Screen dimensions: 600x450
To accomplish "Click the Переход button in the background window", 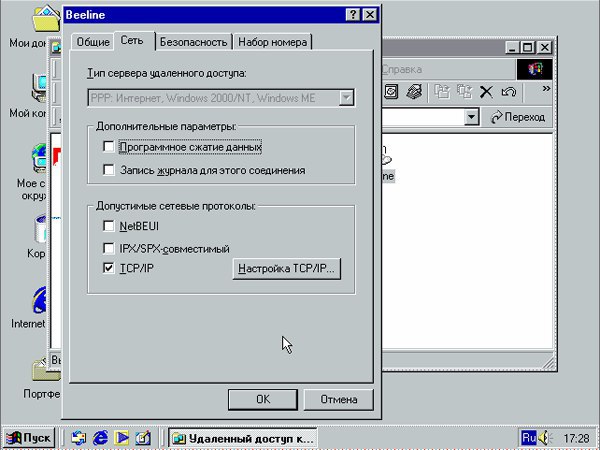I will pyautogui.click(x=518, y=117).
